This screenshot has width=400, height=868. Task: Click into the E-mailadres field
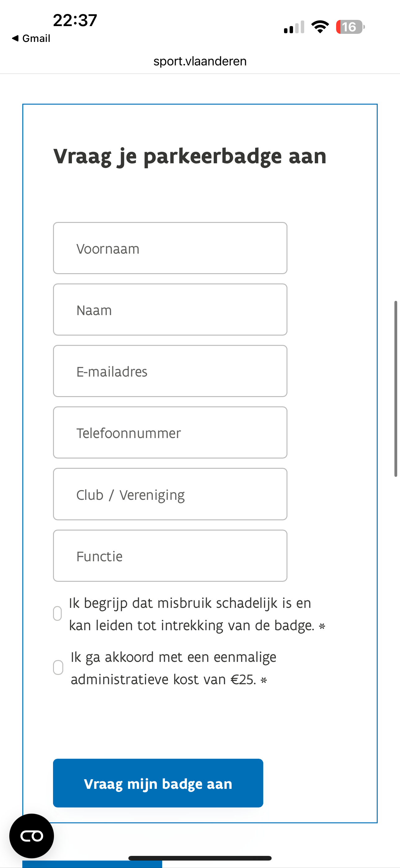170,371
